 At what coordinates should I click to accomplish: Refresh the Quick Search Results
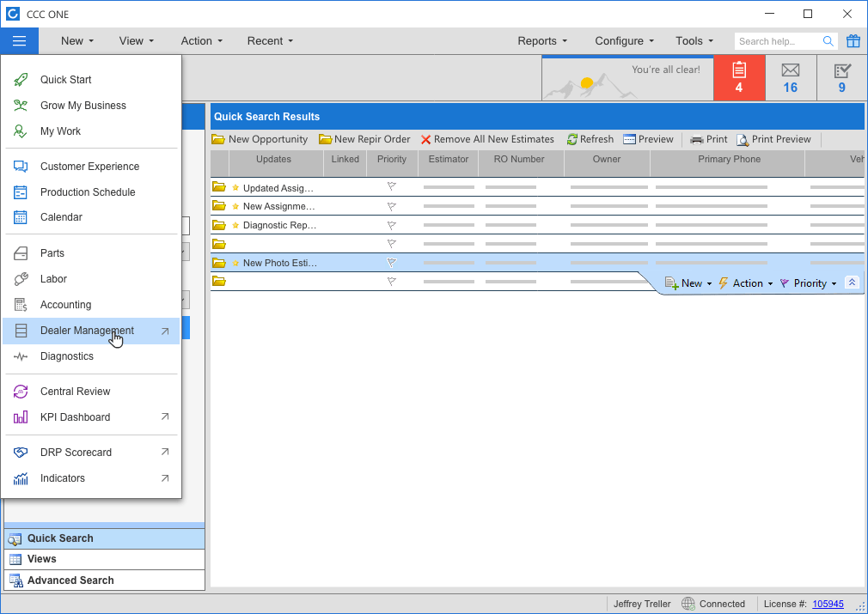coord(590,139)
